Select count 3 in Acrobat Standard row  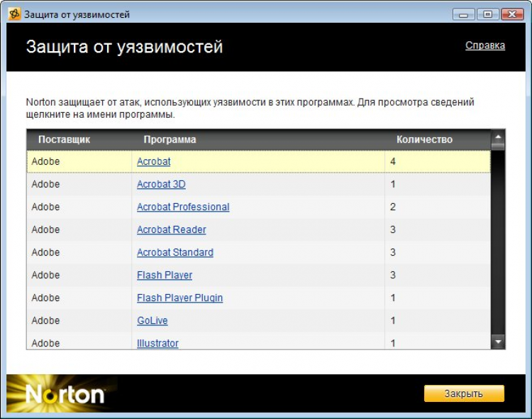[x=393, y=253]
